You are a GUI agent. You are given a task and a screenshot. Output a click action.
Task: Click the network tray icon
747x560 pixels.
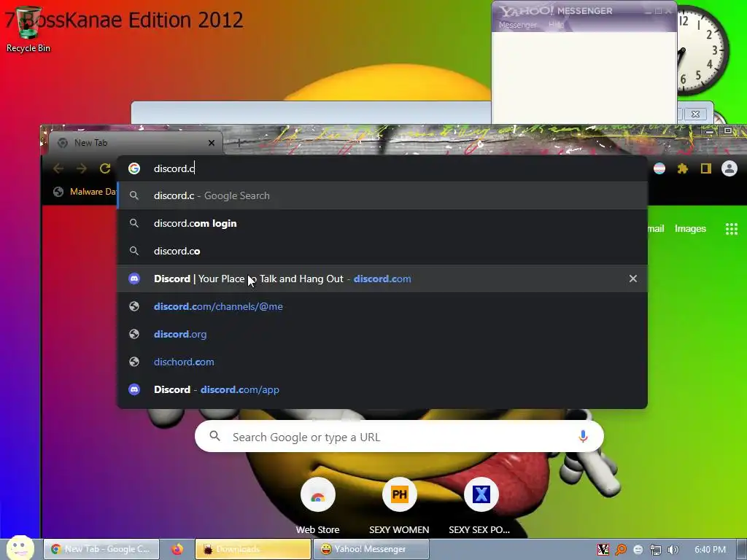point(656,550)
